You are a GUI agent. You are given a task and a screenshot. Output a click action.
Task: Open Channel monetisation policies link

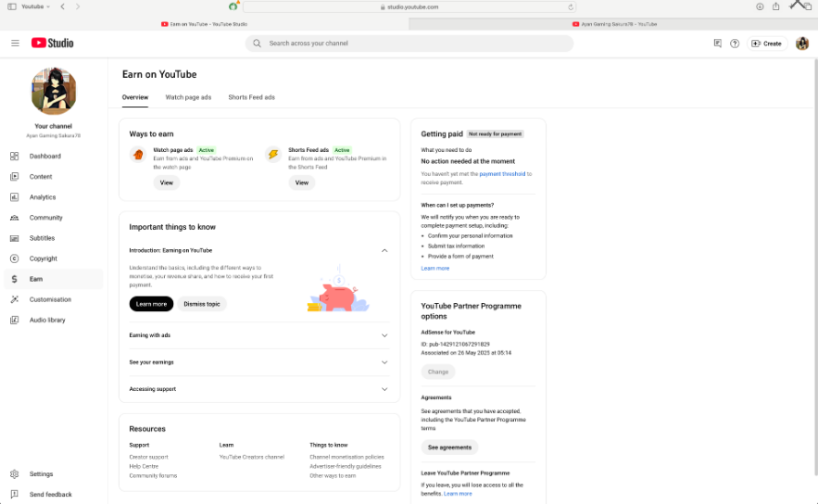(346, 457)
